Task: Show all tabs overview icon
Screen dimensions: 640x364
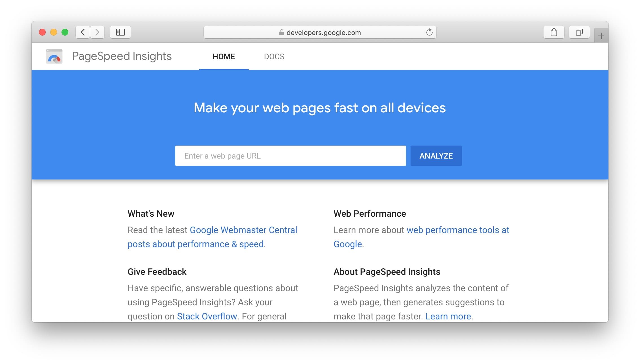Action: pyautogui.click(x=579, y=32)
